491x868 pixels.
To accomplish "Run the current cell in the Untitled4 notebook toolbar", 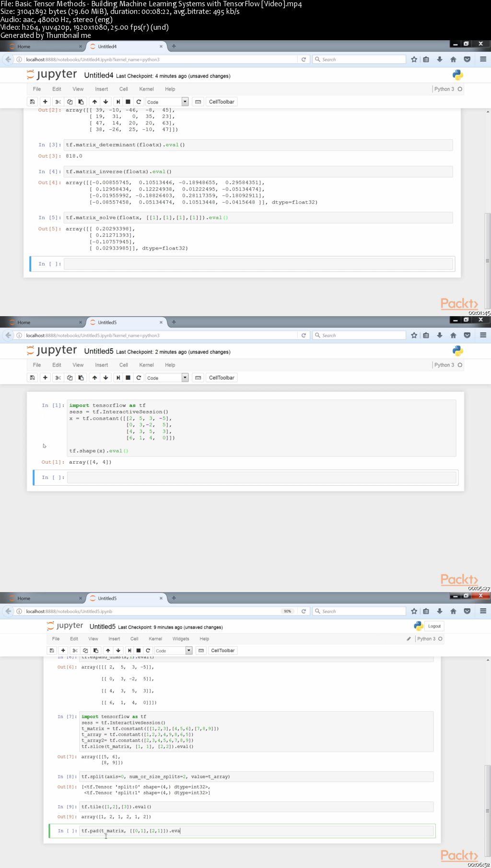I will click(118, 102).
